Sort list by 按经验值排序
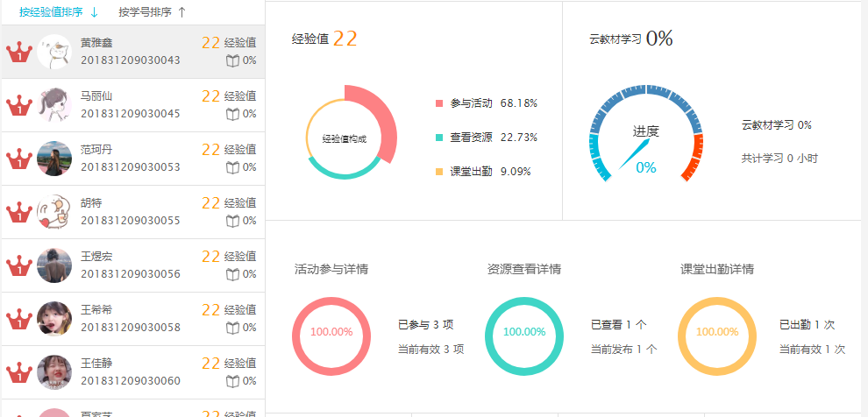 coord(52,12)
